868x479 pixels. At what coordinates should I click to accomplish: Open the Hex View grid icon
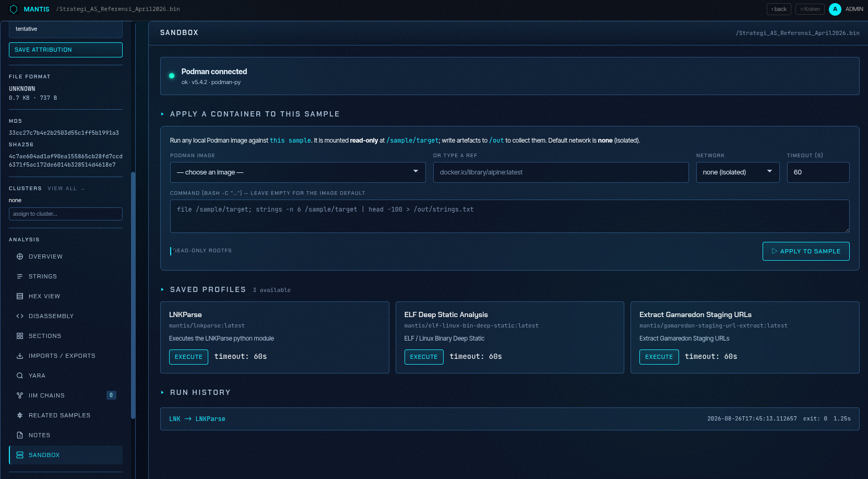click(x=20, y=296)
